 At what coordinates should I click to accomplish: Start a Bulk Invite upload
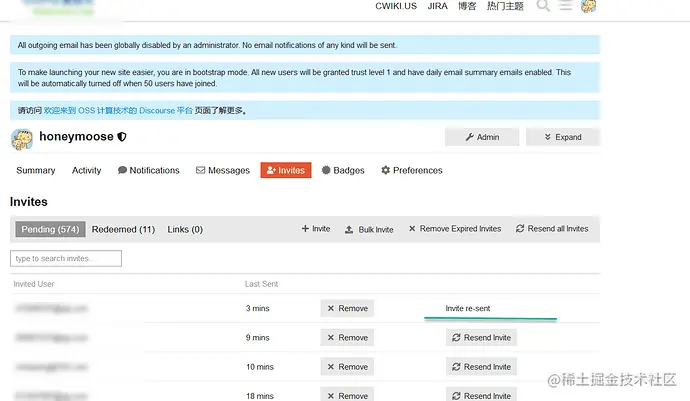click(x=369, y=229)
